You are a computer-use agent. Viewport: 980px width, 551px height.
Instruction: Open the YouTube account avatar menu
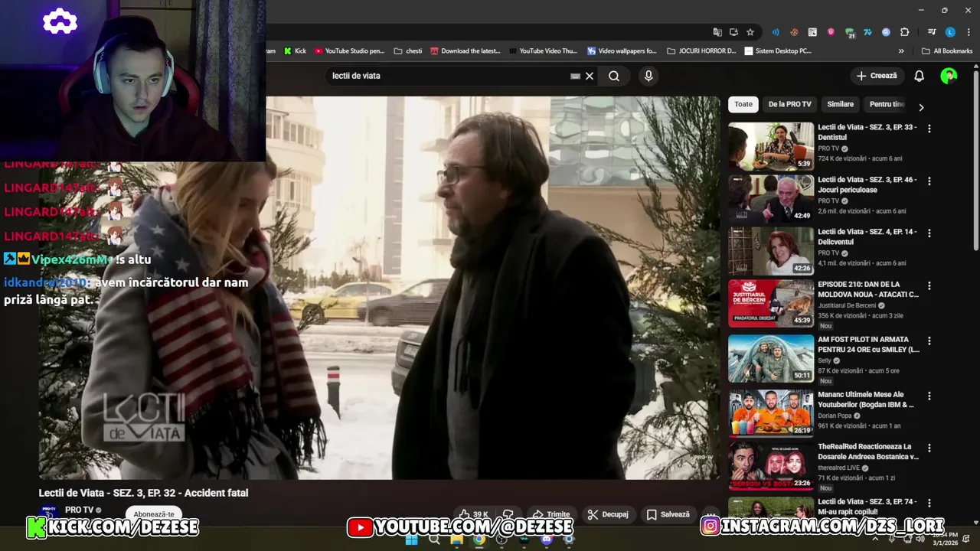[949, 76]
